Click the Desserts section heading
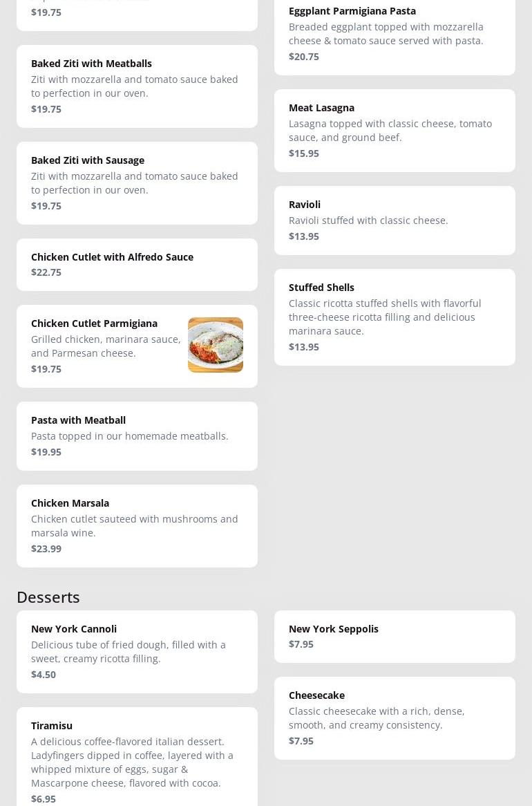This screenshot has height=806, width=532. coord(48,597)
